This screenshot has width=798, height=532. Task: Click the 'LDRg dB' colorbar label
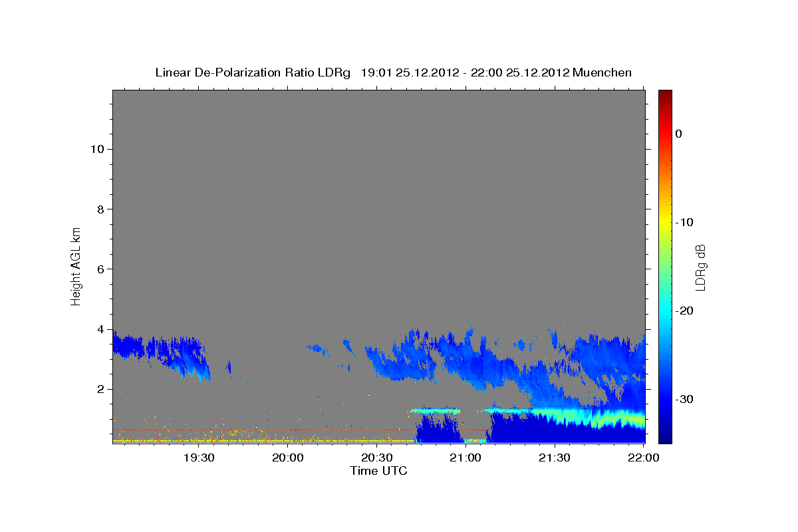[700, 267]
